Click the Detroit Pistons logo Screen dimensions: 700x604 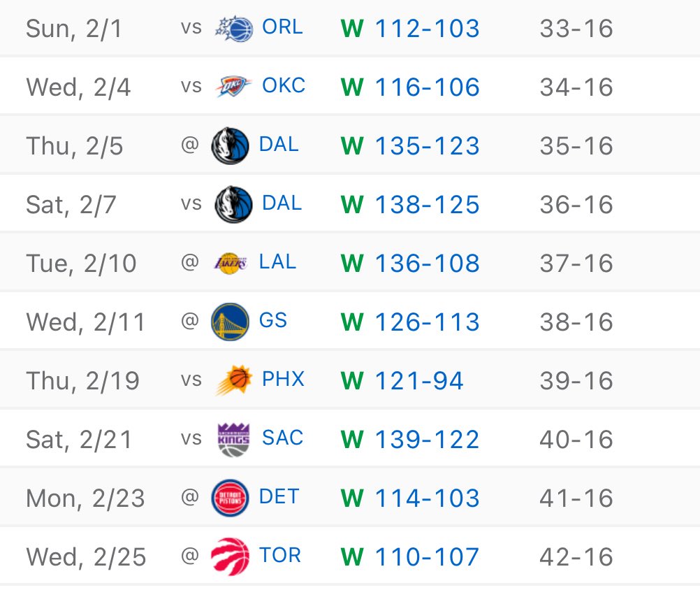231,498
